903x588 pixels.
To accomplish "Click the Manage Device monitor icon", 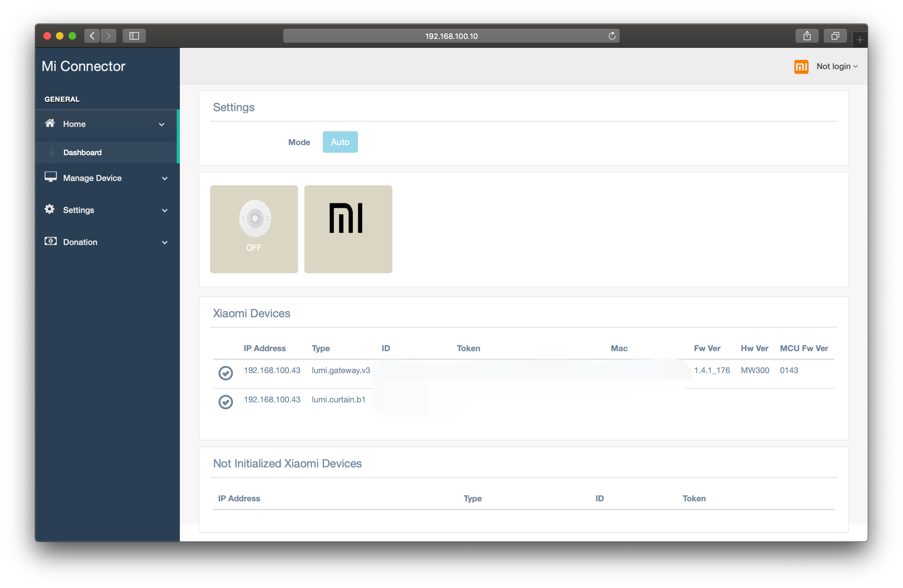I will tap(50, 177).
